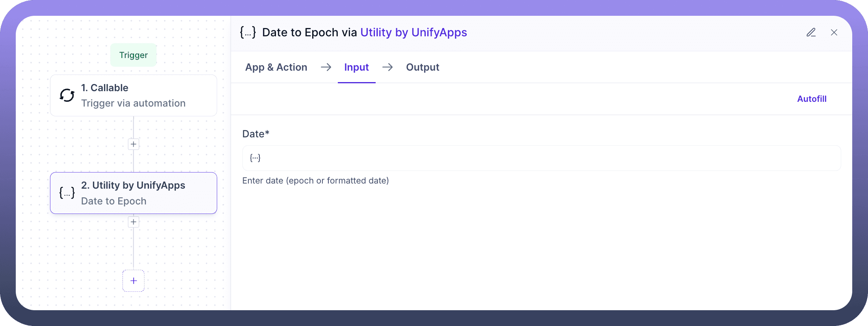Image resolution: width=868 pixels, height=326 pixels.
Task: Click the pencil edit icon in header
Action: point(811,32)
